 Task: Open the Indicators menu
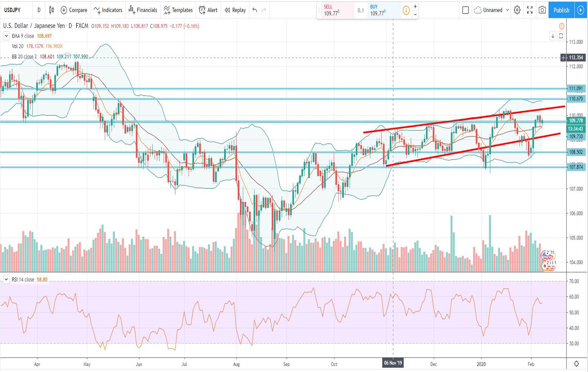pos(108,10)
